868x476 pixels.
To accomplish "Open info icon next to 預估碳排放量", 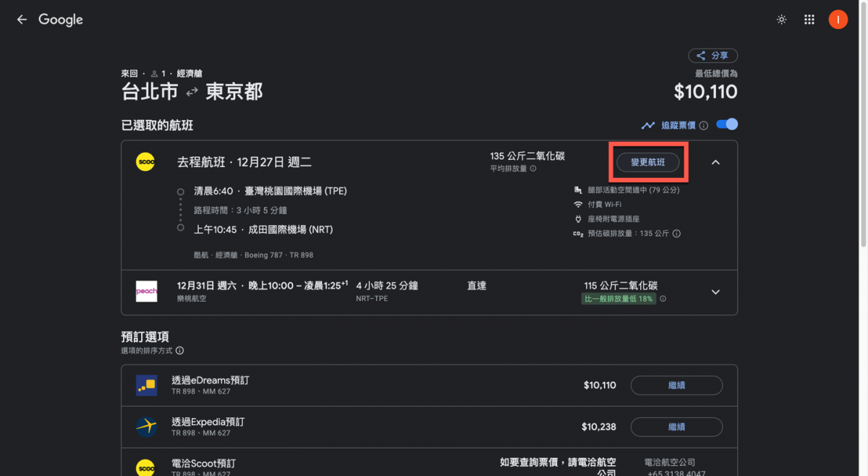I will pos(677,234).
